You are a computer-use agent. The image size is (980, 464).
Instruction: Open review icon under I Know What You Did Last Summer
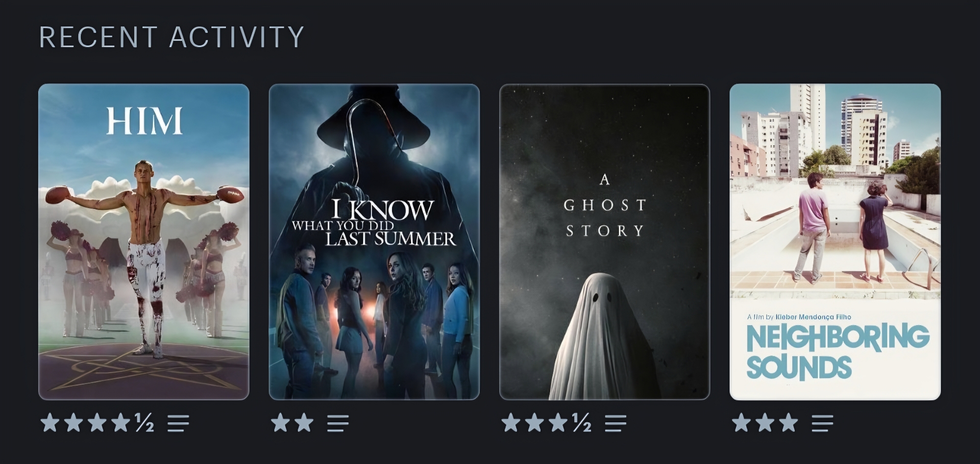pos(338,423)
